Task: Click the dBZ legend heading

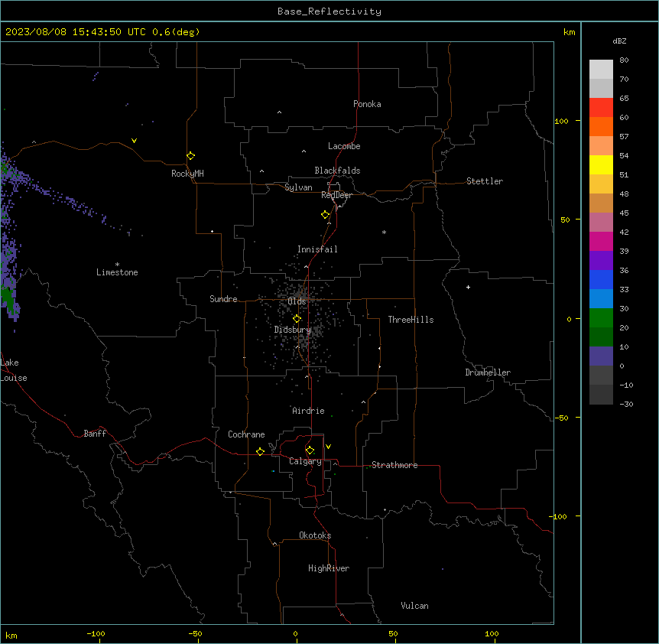Action: pos(619,41)
